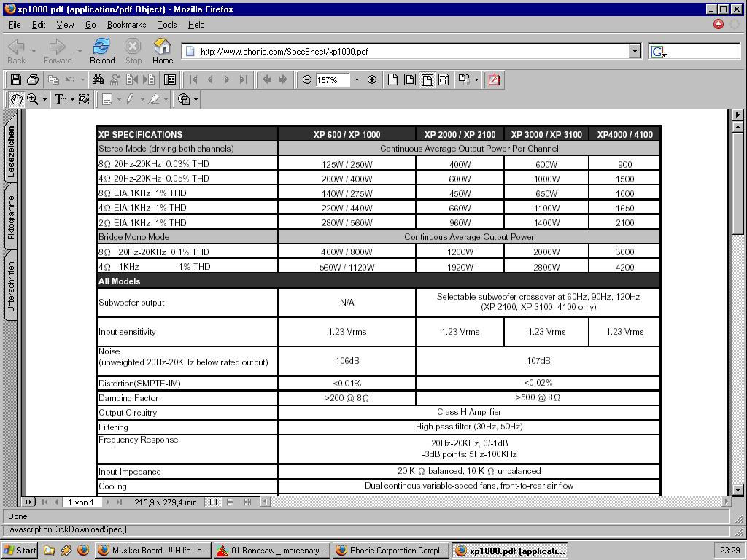
Task: Open the zoom percentage dropdown
Action: tap(357, 80)
